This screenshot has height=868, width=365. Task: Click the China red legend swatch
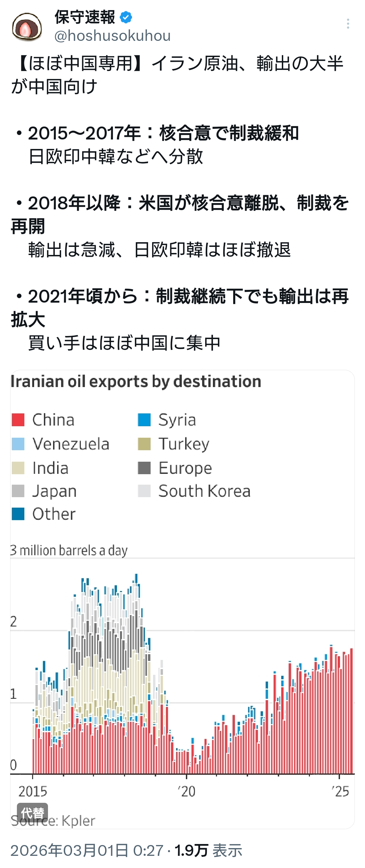click(x=18, y=420)
